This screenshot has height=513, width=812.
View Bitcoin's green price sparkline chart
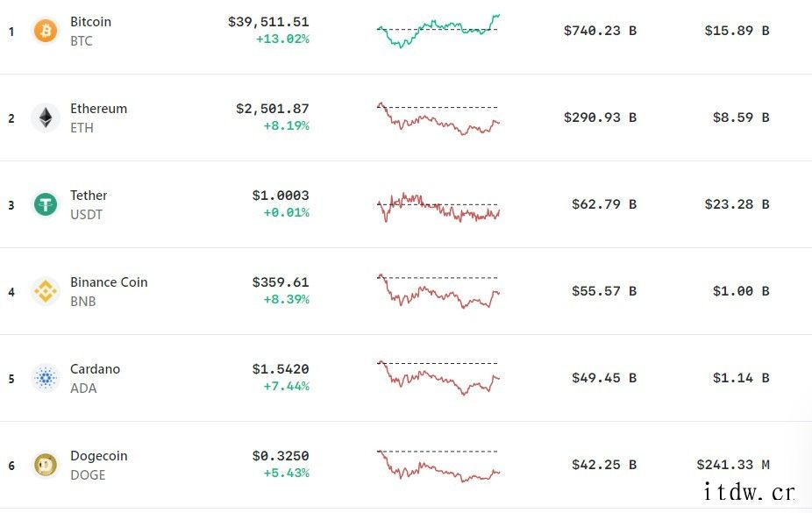438,31
